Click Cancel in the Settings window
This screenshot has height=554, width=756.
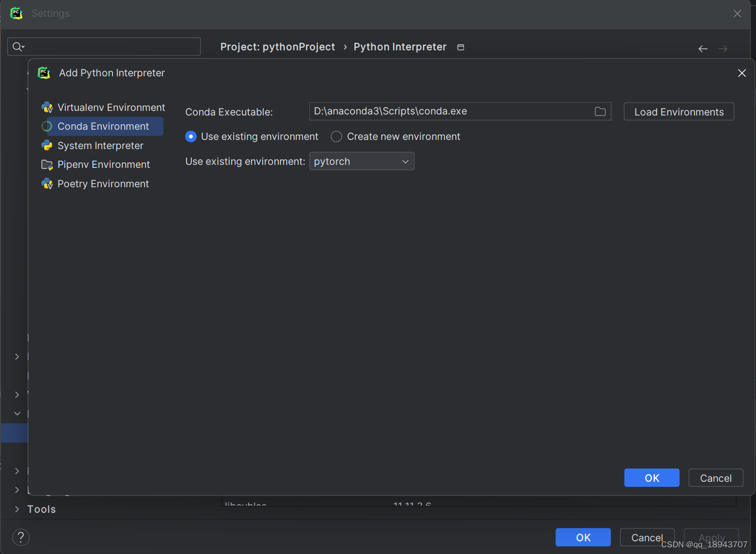pyautogui.click(x=647, y=537)
